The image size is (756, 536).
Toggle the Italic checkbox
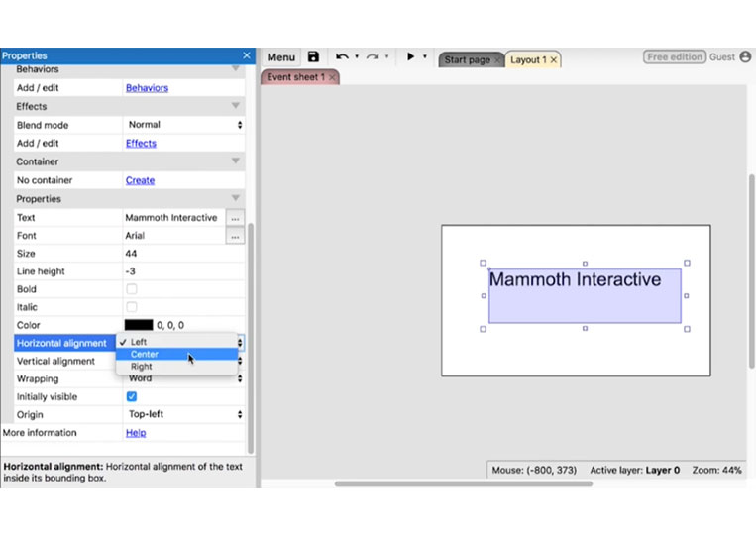click(x=131, y=307)
